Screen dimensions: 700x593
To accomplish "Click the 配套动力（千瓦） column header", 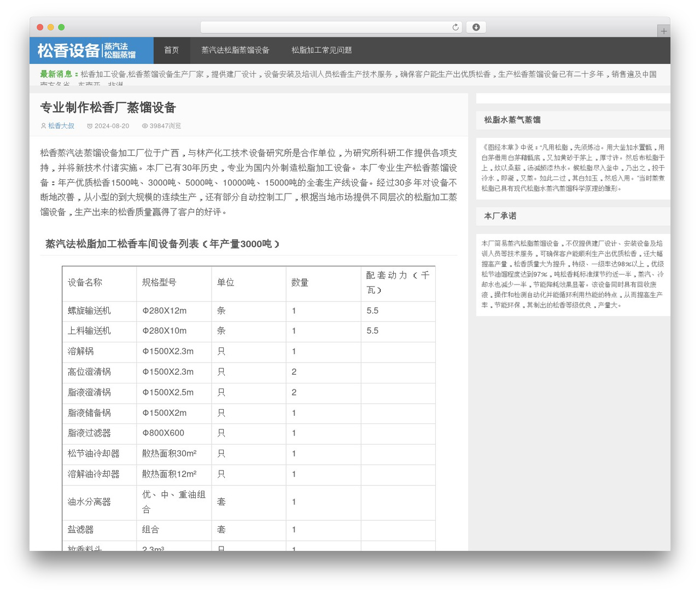I will pyautogui.click(x=398, y=283).
